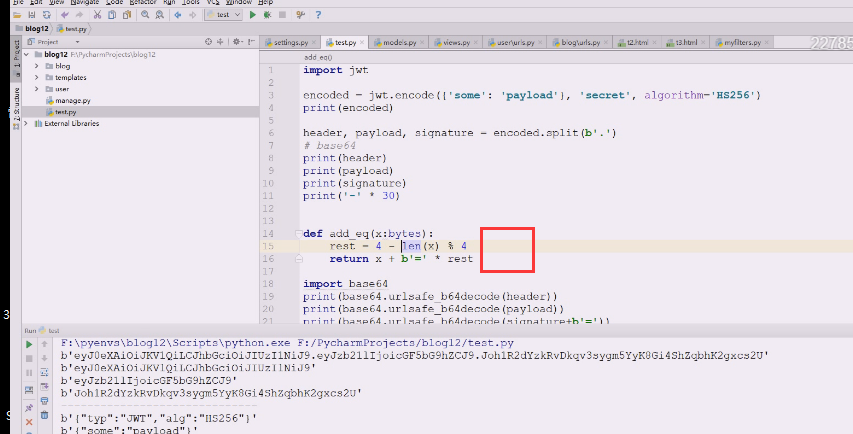The image size is (853, 434).
Task: Toggle code folding at def add_eq line
Action: pyautogui.click(x=298, y=234)
